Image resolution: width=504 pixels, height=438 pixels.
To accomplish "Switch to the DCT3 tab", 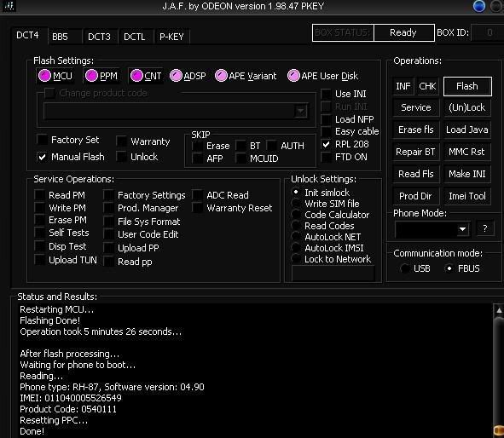I will 99,37.
